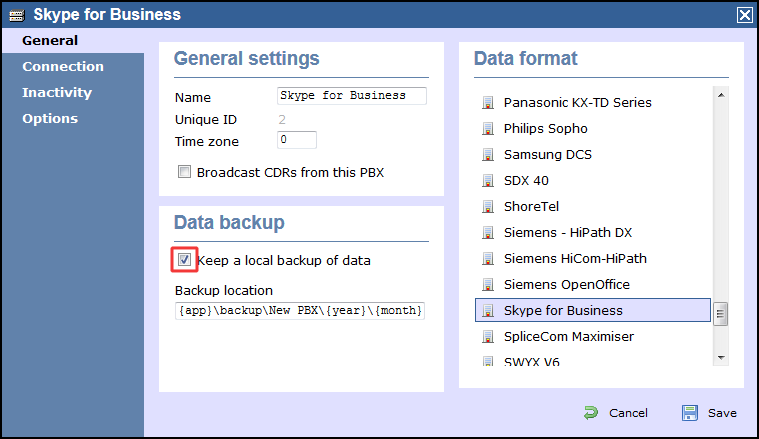Click the Siemens OpenOffice format icon

click(x=487, y=285)
